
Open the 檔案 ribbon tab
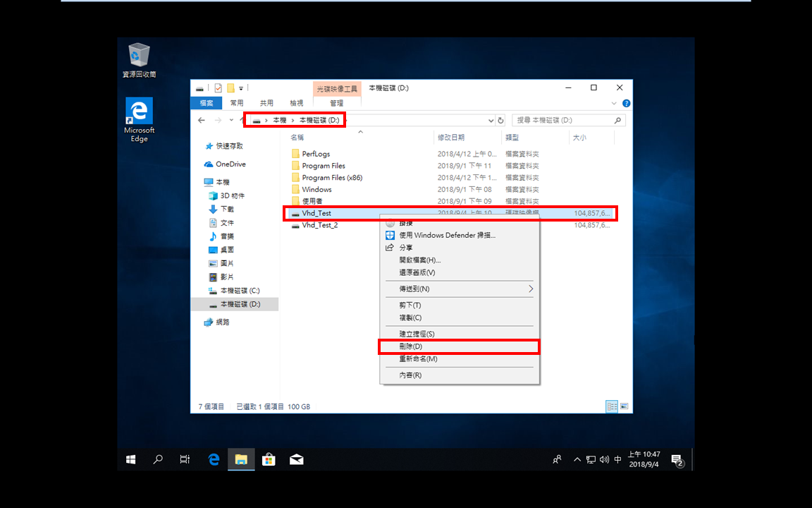[206, 103]
